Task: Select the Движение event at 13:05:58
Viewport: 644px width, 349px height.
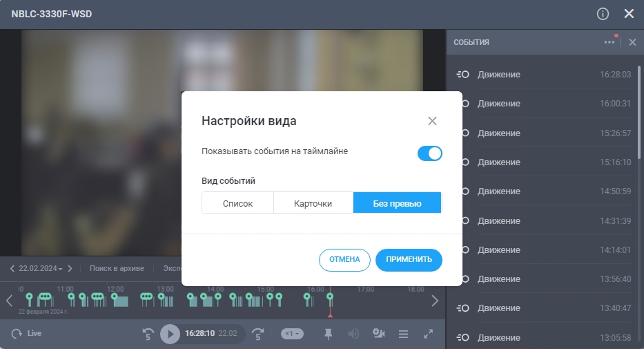Action: [543, 337]
